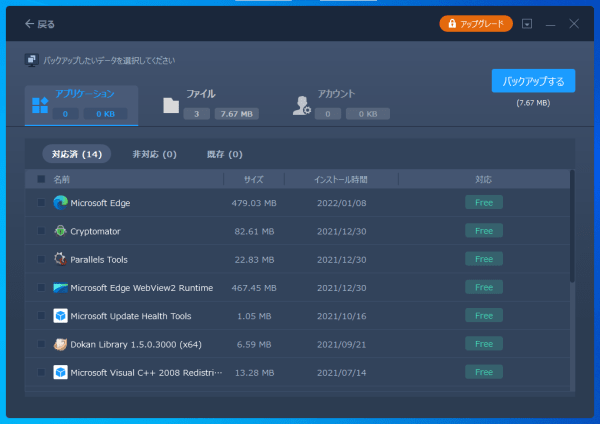Image resolution: width=600 pixels, height=424 pixels.
Task: Click the 2021/10/16 install date
Action: click(342, 316)
